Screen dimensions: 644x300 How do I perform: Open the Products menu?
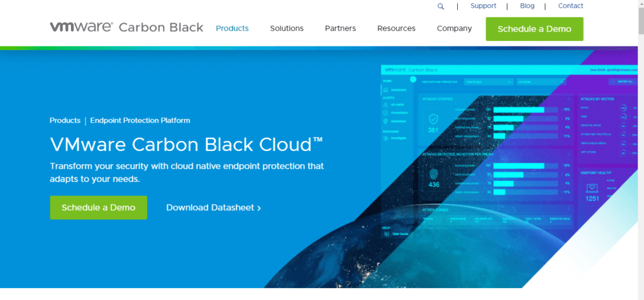(x=232, y=28)
